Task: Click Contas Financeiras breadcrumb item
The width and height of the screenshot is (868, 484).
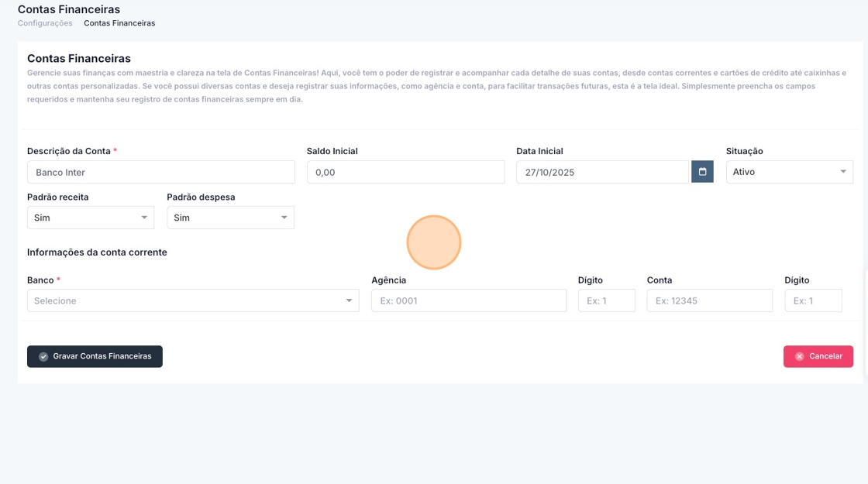Action: coord(119,23)
